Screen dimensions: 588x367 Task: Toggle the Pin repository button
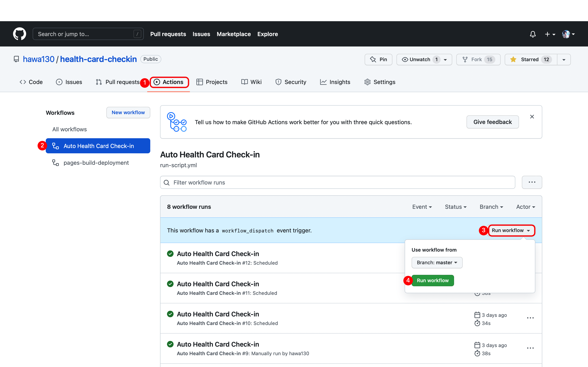378,59
